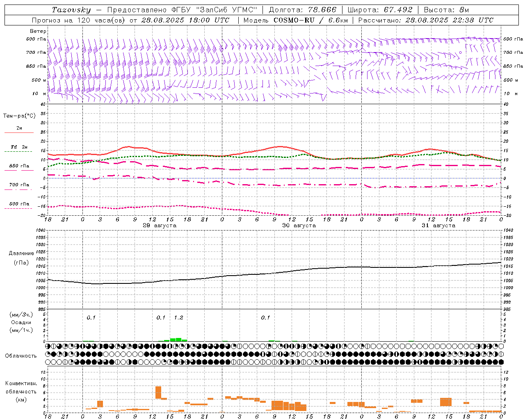Click the 'Облачность' cloud cover label

21,356
